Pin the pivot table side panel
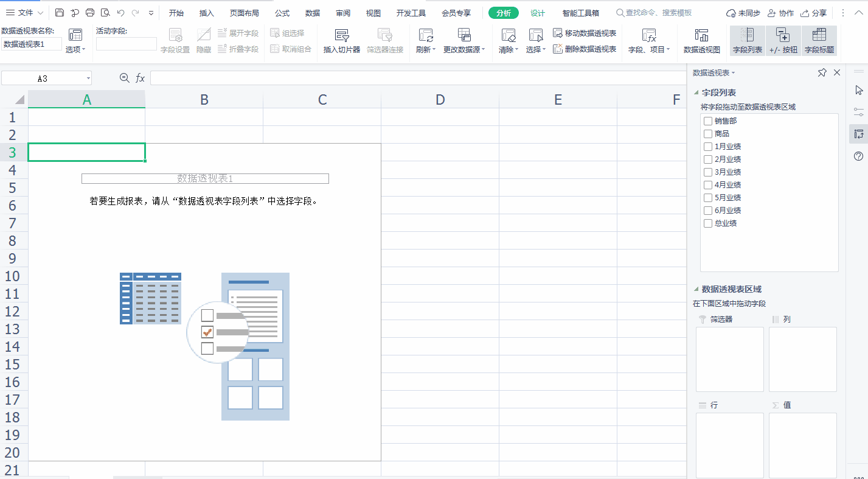Viewport: 868px width, 479px height. tap(822, 72)
